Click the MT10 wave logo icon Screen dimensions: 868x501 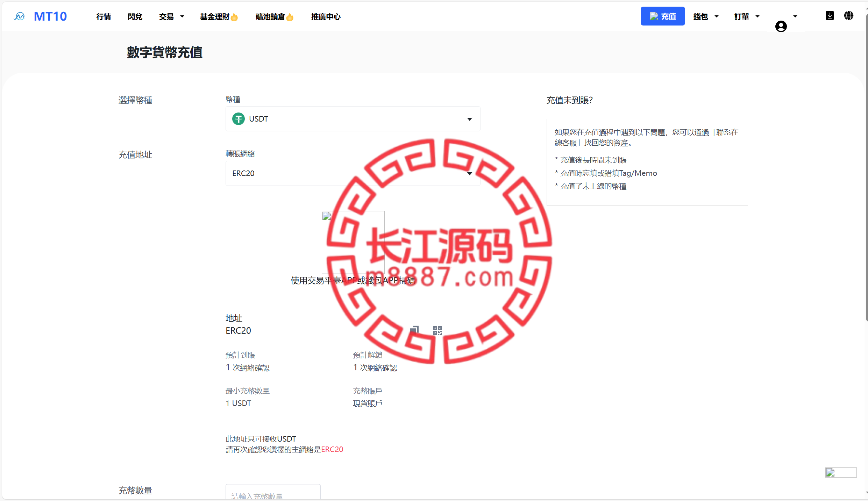tap(19, 16)
